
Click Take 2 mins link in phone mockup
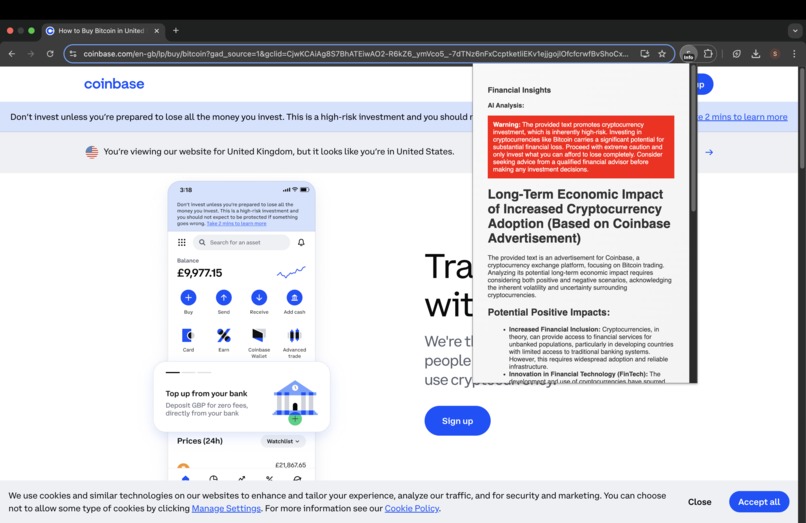click(236, 224)
